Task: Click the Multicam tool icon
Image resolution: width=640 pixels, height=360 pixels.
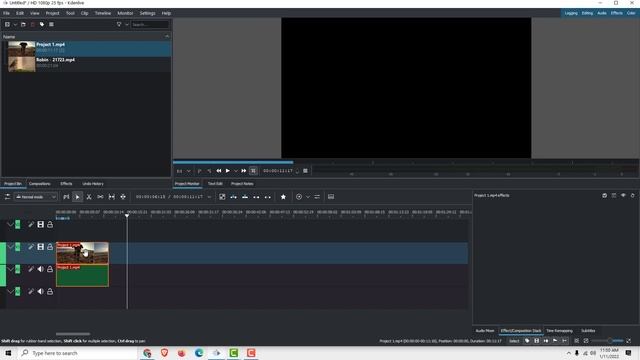Action: point(123,197)
